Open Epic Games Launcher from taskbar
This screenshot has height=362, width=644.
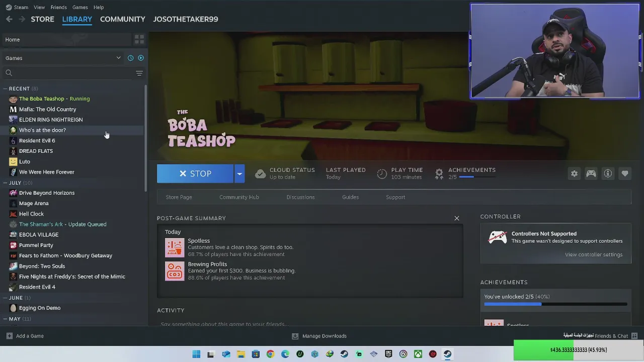(x=388, y=354)
